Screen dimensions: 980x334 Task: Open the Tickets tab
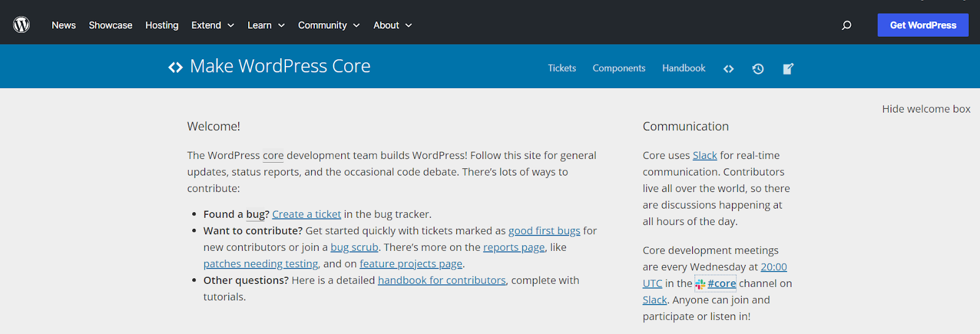click(x=562, y=68)
